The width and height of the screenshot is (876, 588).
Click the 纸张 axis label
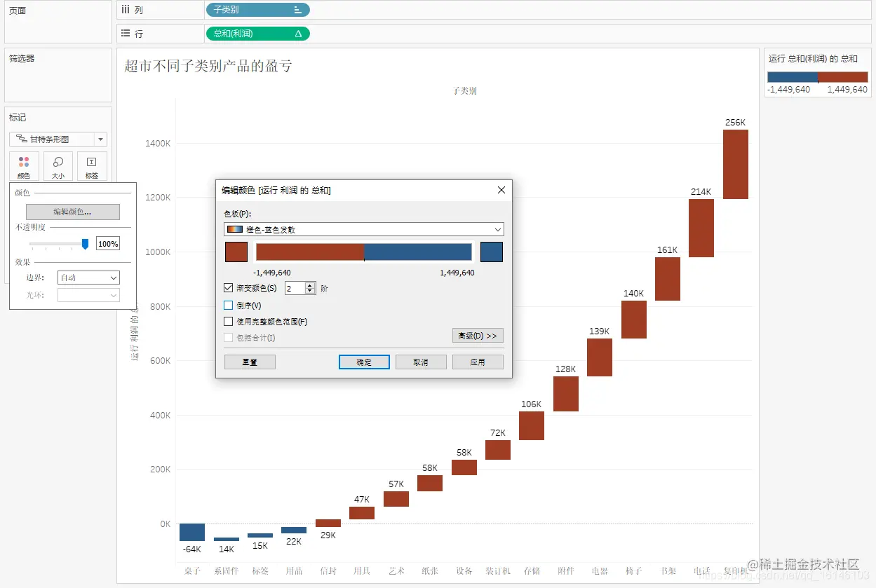(x=430, y=571)
